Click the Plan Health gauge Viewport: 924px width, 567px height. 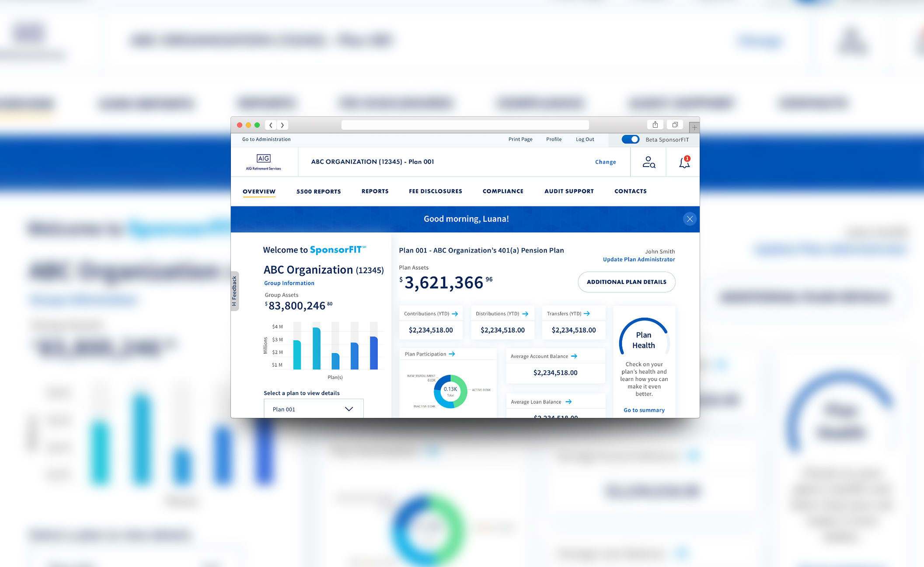click(x=643, y=340)
